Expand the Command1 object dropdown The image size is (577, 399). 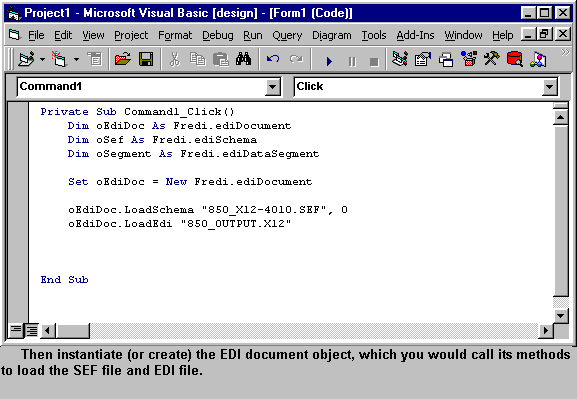click(273, 87)
